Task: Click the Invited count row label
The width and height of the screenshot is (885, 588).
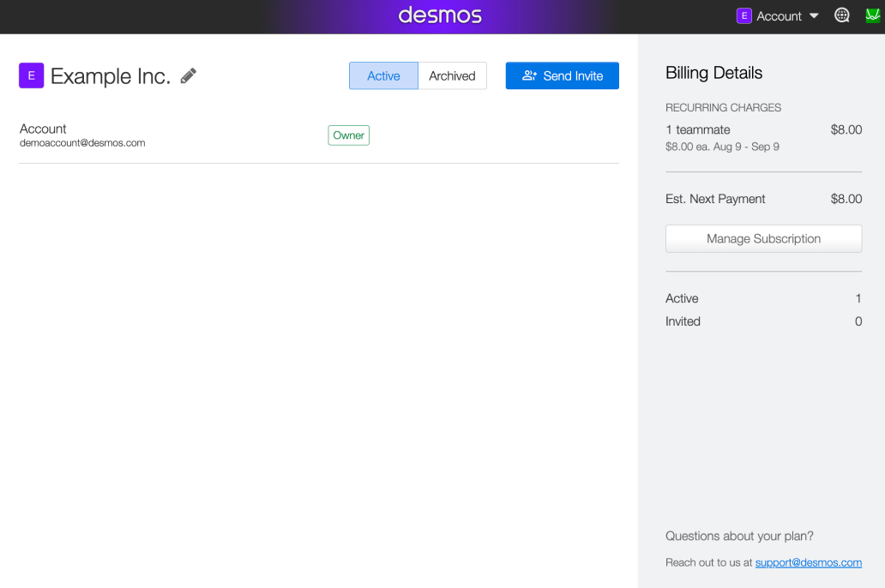Action: pyautogui.click(x=683, y=321)
